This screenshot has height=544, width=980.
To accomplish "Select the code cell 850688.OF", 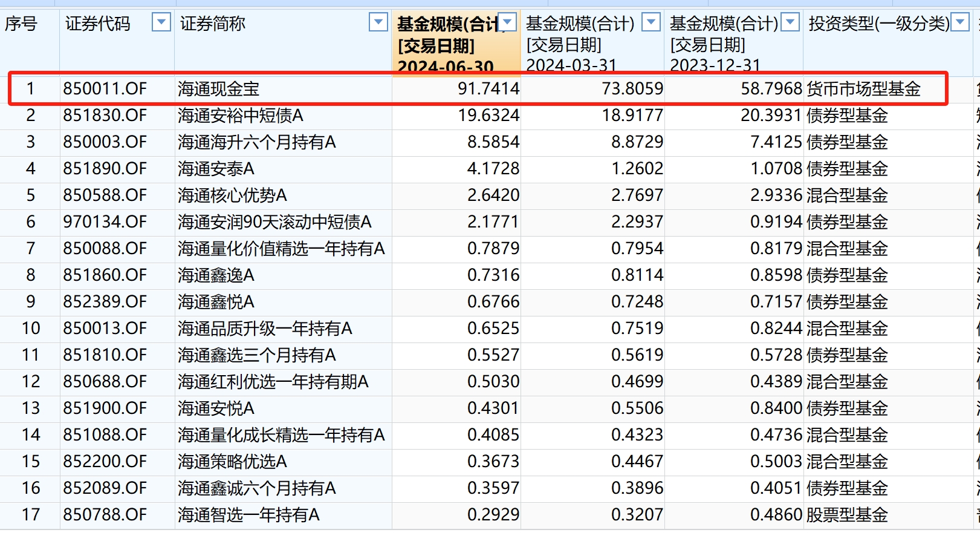I will [x=105, y=382].
